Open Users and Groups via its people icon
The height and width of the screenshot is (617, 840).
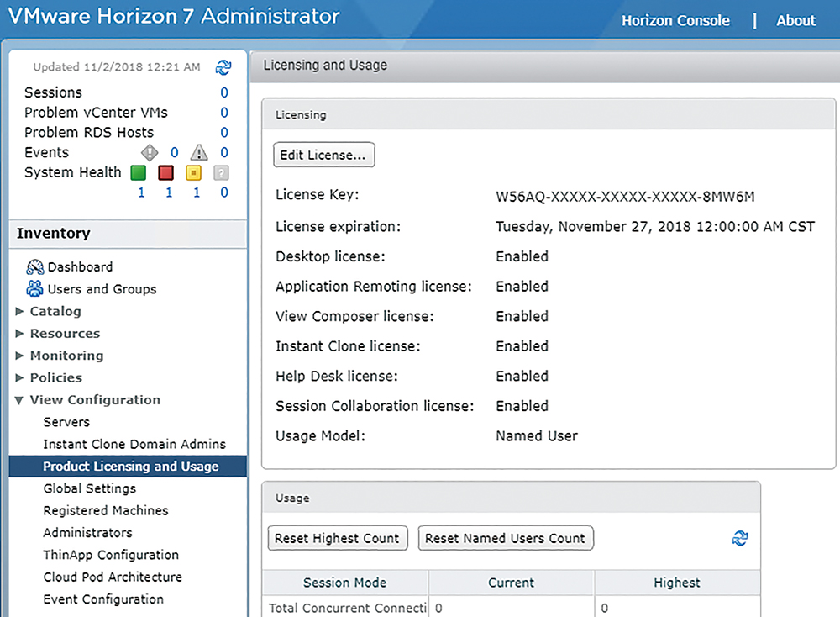tap(34, 289)
